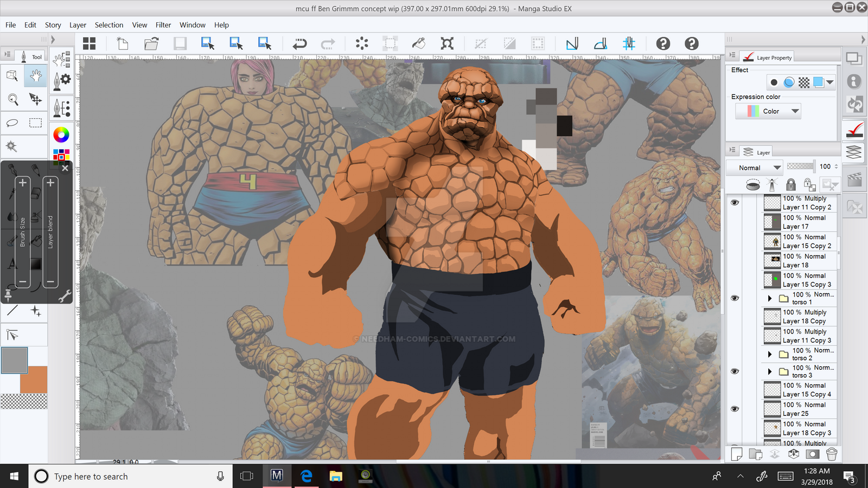
Task: Select the Object operation cube tool
Action: click(12, 76)
